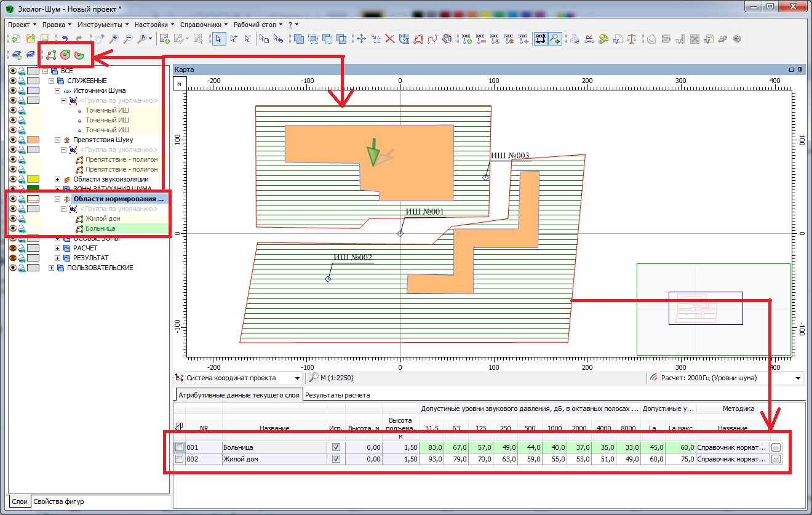The height and width of the screenshot is (515, 812).
Task: Select Жилой дом in the layer tree
Action: 103,218
